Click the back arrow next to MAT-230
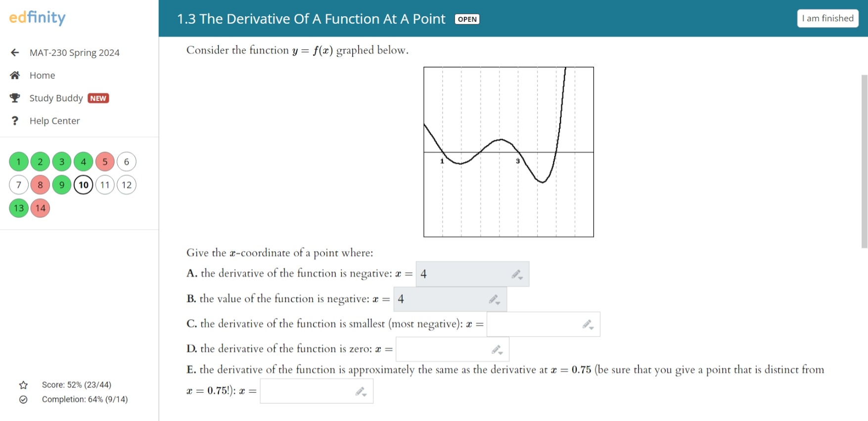Viewport: 868px width, 421px height. [x=14, y=52]
